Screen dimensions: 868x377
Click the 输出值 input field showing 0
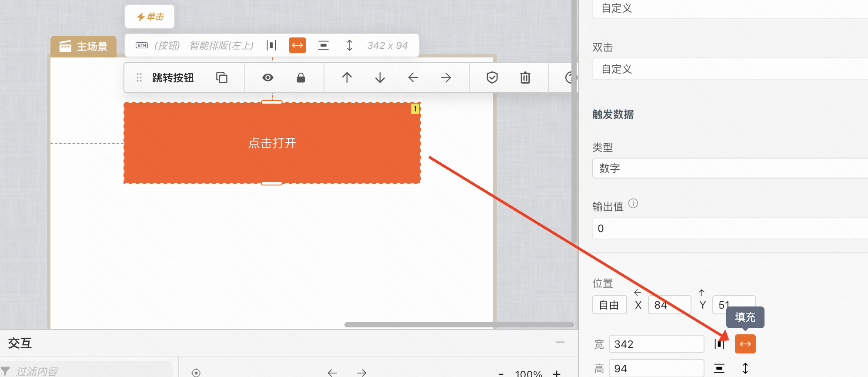[x=730, y=228]
